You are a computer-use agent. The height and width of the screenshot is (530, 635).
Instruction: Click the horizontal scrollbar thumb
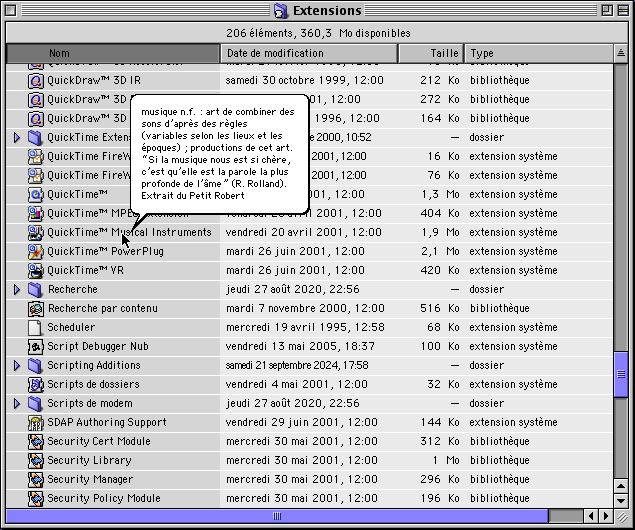pyautogui.click(x=277, y=516)
